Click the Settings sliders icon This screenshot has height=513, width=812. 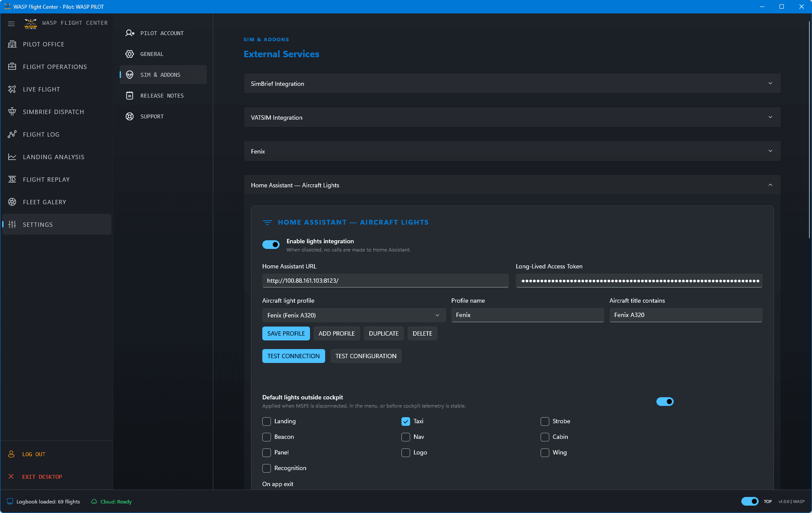click(x=12, y=225)
